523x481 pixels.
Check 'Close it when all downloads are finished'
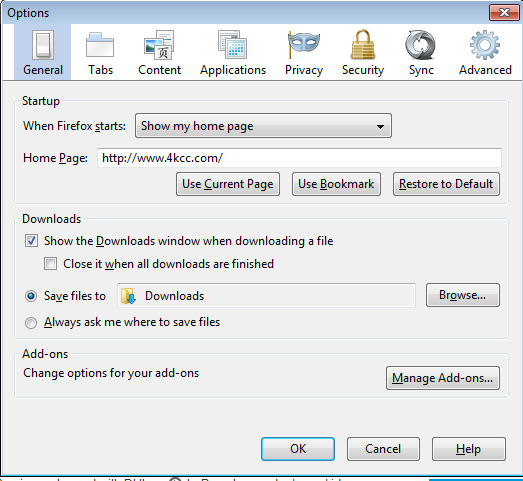click(50, 264)
